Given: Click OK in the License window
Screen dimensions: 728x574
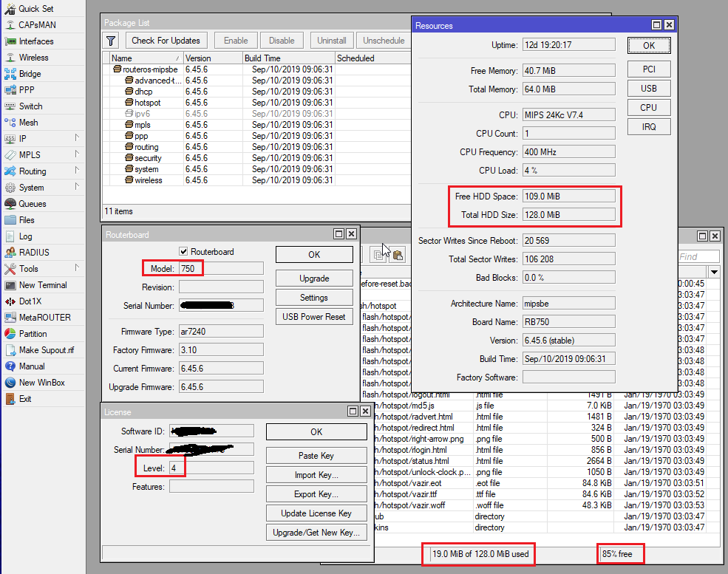Looking at the screenshot, I should pyautogui.click(x=316, y=432).
